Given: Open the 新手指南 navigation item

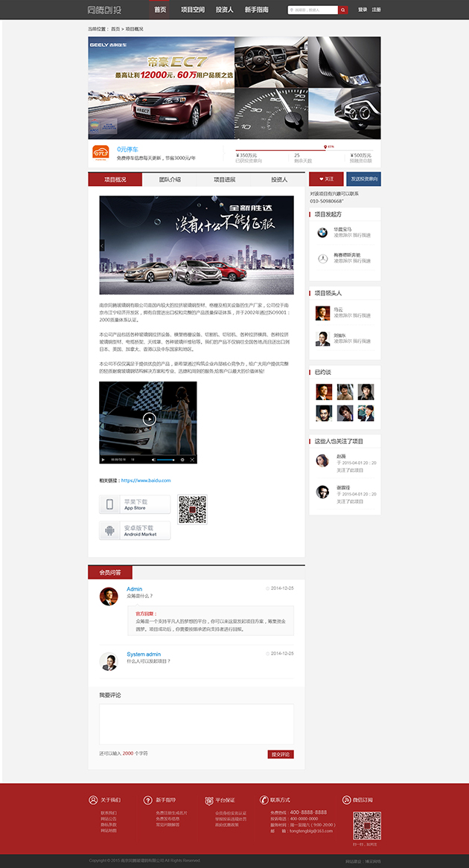Looking at the screenshot, I should [257, 10].
